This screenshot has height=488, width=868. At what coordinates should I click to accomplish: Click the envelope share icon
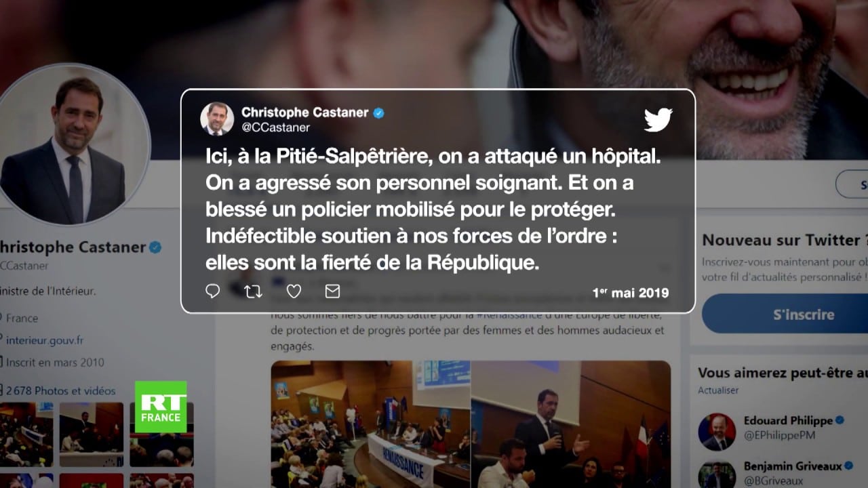[332, 291]
